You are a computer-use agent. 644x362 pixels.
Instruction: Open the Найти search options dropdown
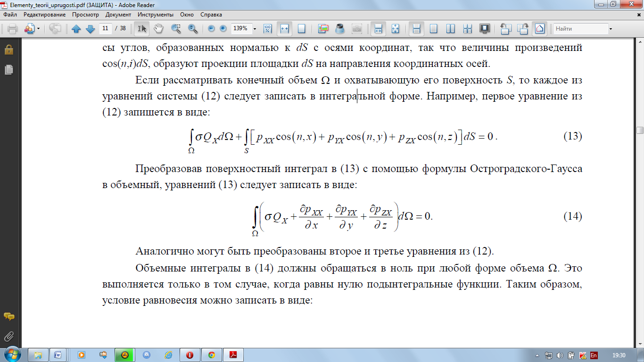[611, 29]
